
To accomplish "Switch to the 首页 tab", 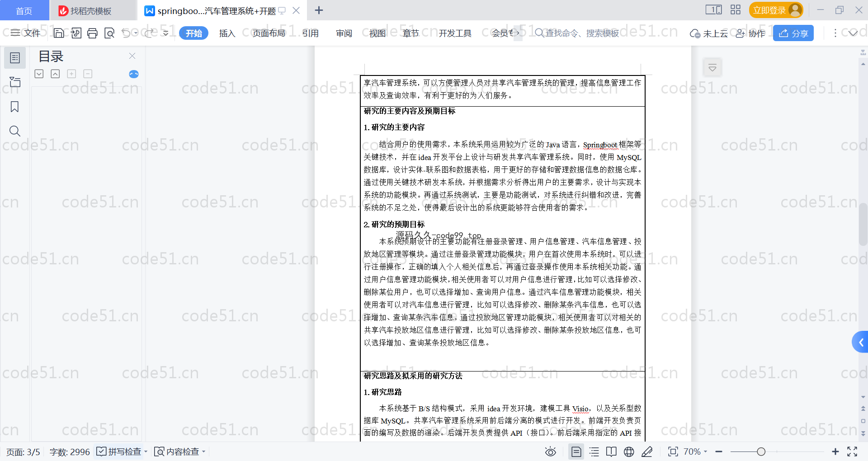I will click(x=24, y=10).
